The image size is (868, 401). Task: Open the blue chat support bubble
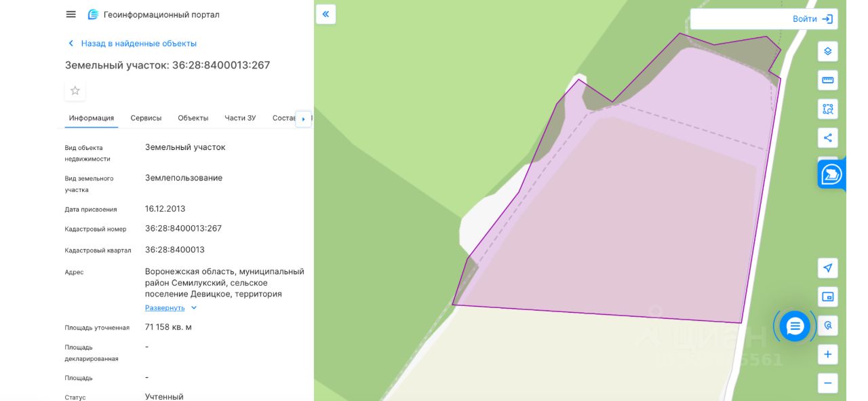795,326
